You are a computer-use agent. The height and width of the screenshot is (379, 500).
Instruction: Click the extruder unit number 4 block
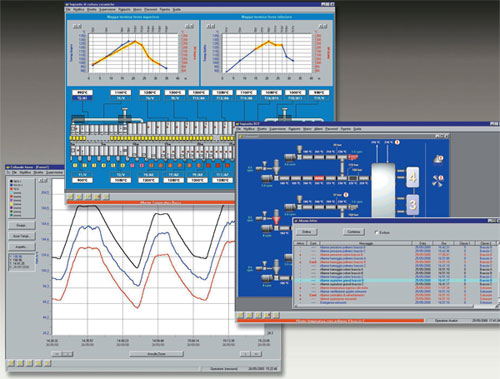(412, 177)
